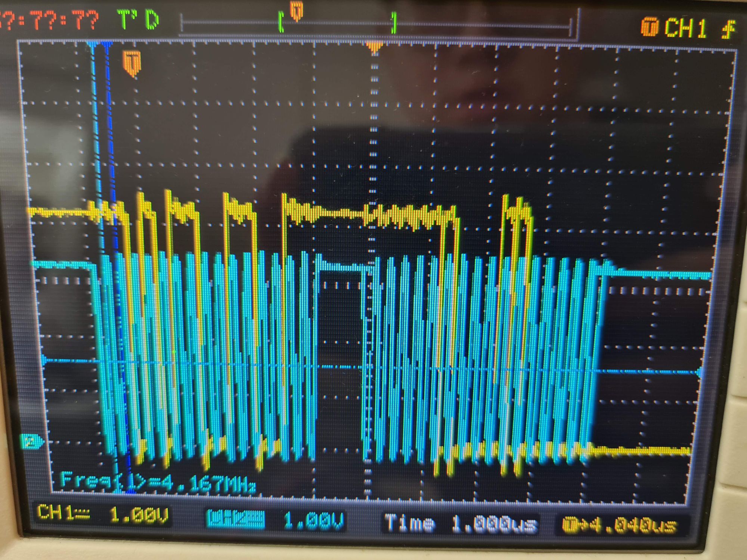Open the CH2 1.00V vertical scale value
Image resolution: width=747 pixels, height=560 pixels.
coord(313,520)
